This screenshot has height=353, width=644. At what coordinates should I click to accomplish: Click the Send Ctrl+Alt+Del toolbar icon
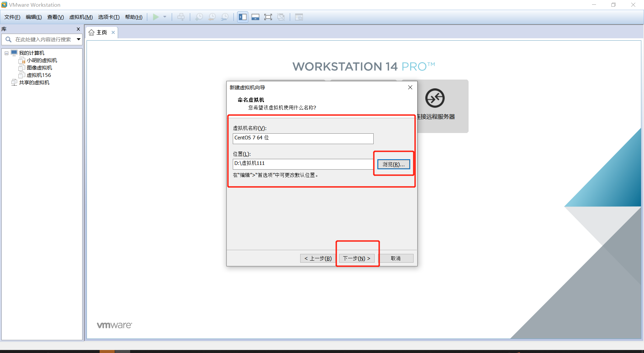tap(181, 17)
